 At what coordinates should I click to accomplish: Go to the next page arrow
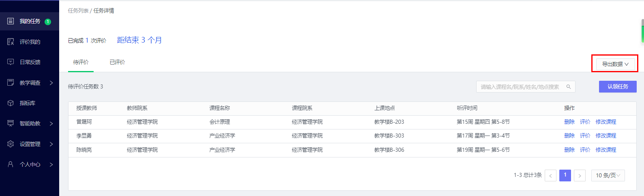point(580,175)
